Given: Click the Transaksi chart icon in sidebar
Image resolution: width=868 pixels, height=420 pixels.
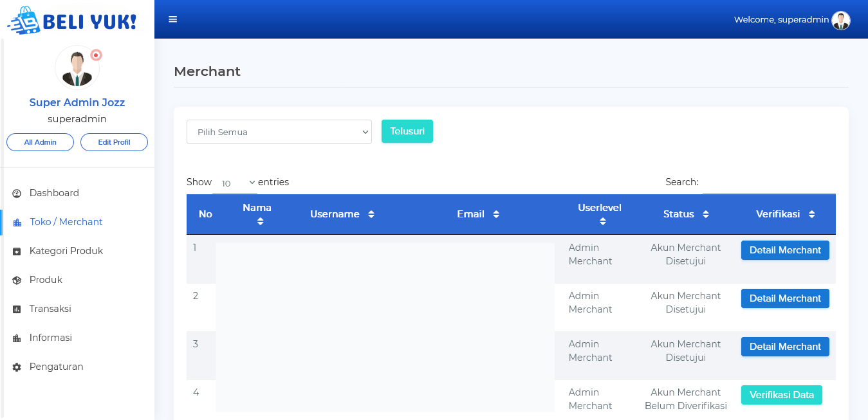Looking at the screenshot, I should coord(17,309).
